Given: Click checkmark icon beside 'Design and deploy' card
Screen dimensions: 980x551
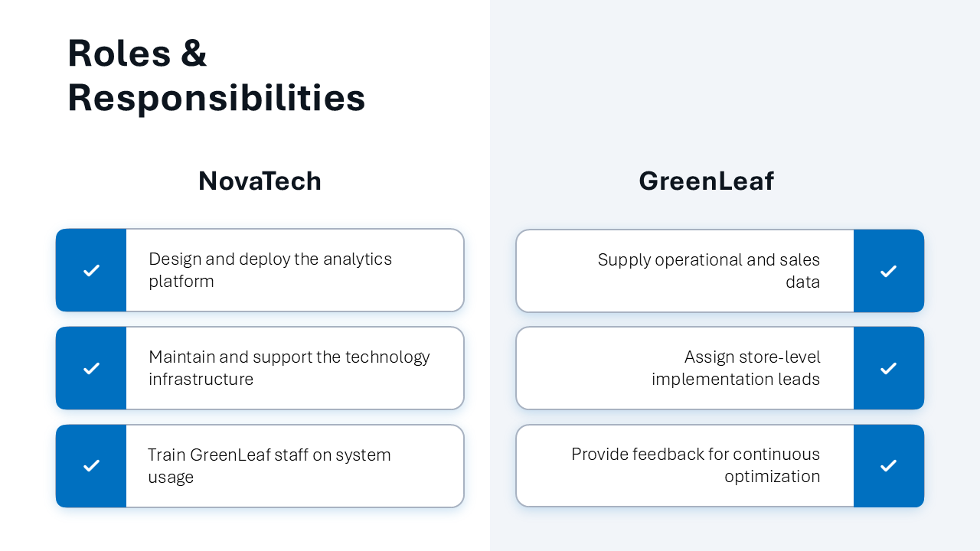Looking at the screenshot, I should [91, 270].
